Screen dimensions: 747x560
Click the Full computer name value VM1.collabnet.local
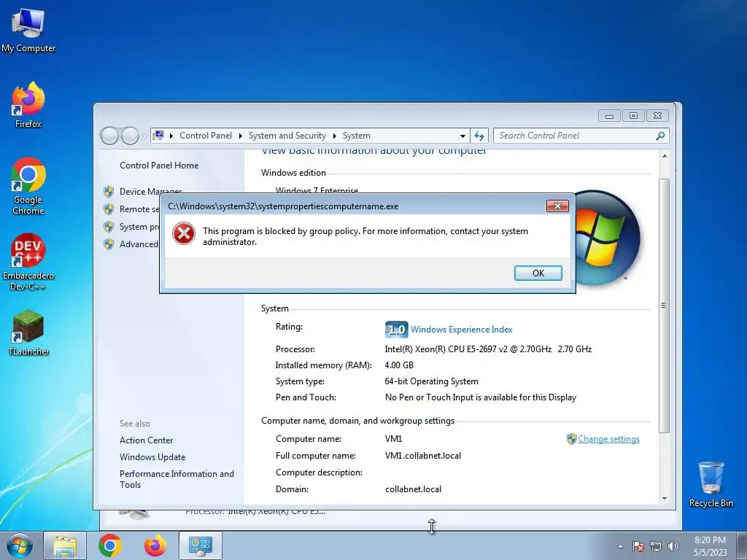422,456
